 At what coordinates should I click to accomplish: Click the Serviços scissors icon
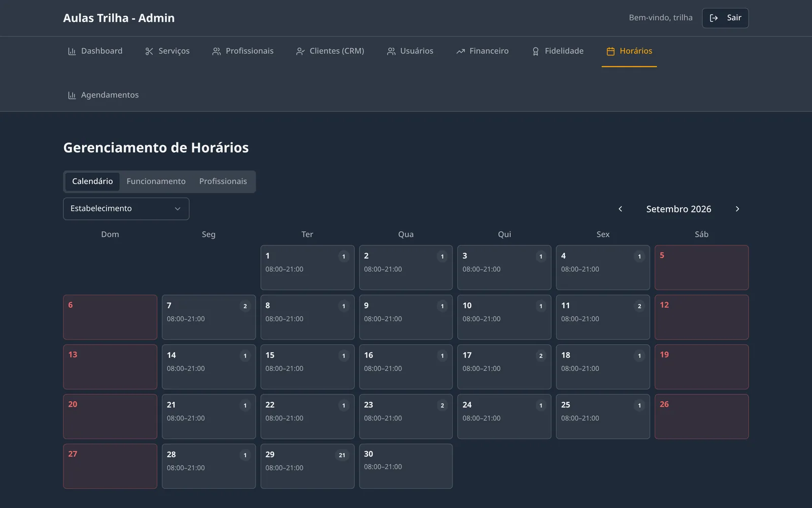click(x=149, y=51)
